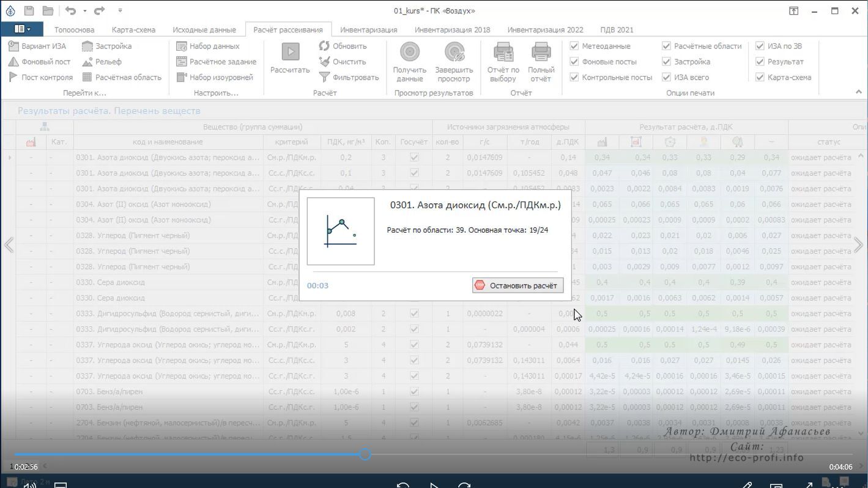868x488 pixels.
Task: Switch to the Топооснова tab
Action: pos(74,29)
